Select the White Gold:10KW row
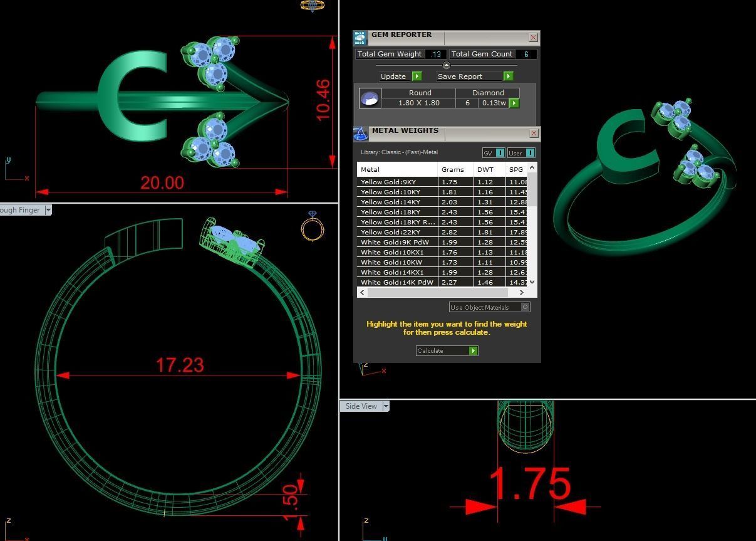Screen dimensions: 756x541 click(397, 262)
